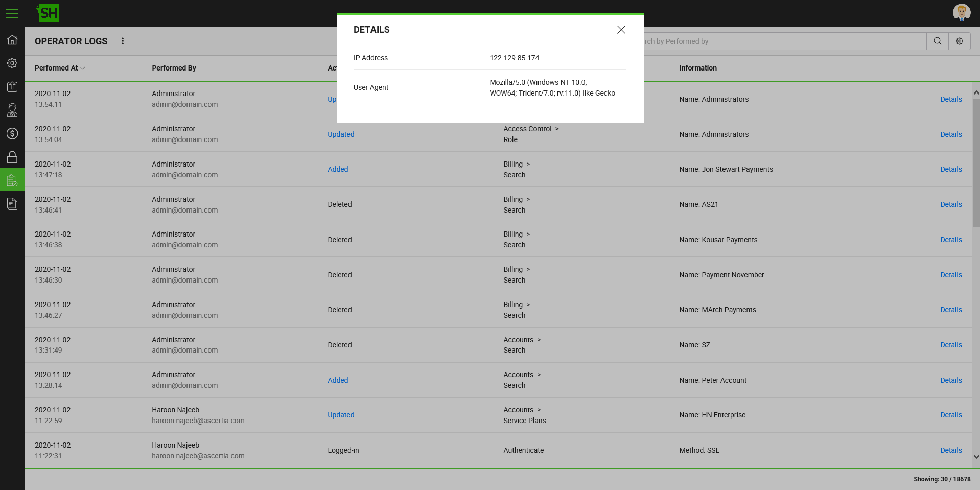Open the sidebar gear configuration icon
The width and height of the screenshot is (980, 490).
pos(12,63)
